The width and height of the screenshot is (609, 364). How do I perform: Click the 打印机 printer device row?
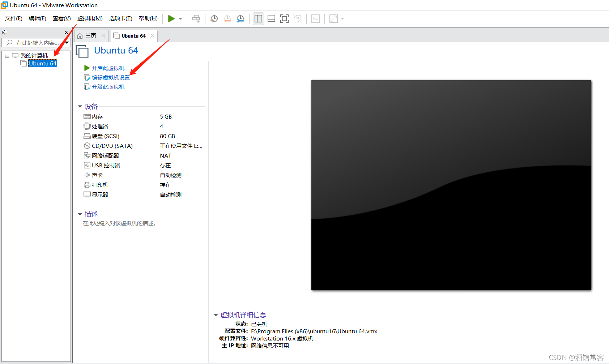click(x=144, y=185)
